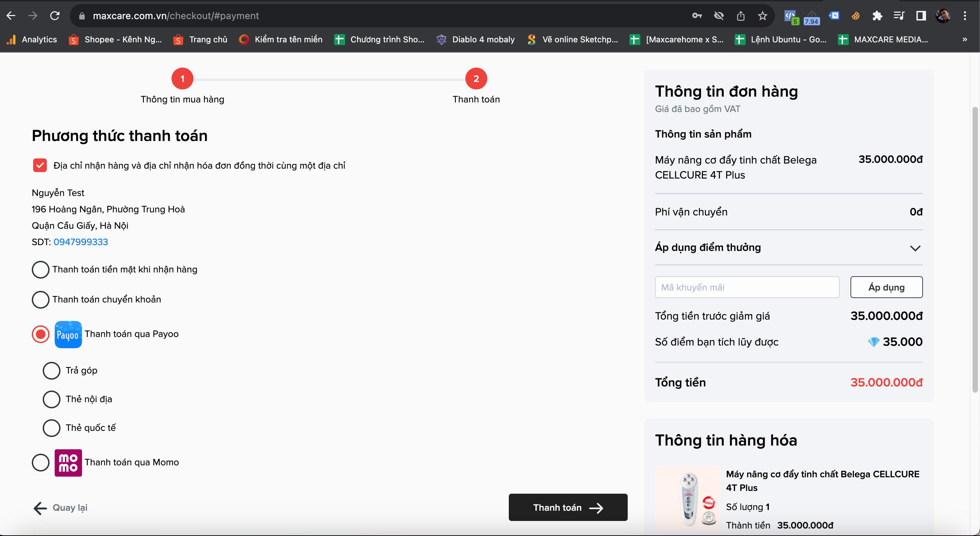Click the Mã khuyến mãi input field
The width and height of the screenshot is (980, 536).
746,287
